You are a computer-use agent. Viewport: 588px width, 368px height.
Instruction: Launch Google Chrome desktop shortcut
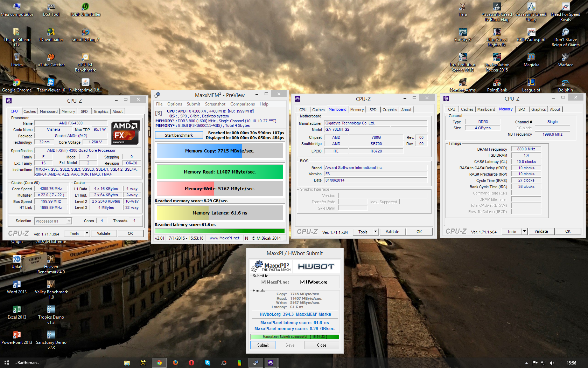(17, 85)
